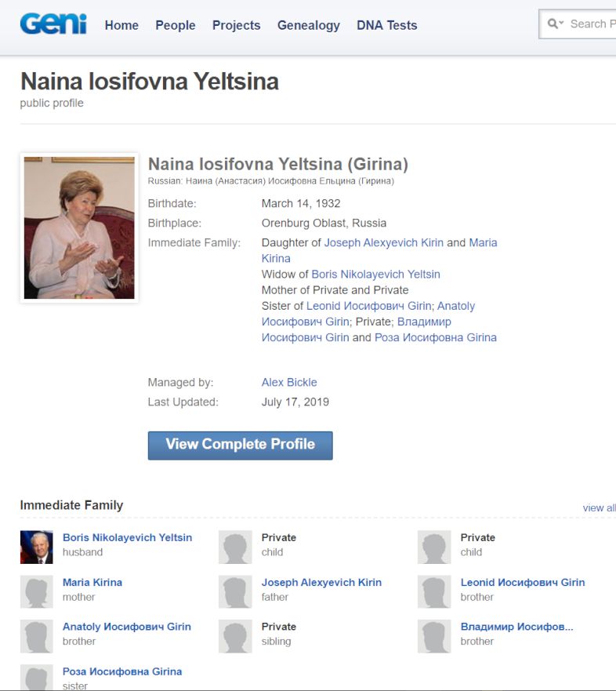Open manager Alex Bickle's profile link
Image resolution: width=616 pixels, height=691 pixels.
click(x=289, y=383)
